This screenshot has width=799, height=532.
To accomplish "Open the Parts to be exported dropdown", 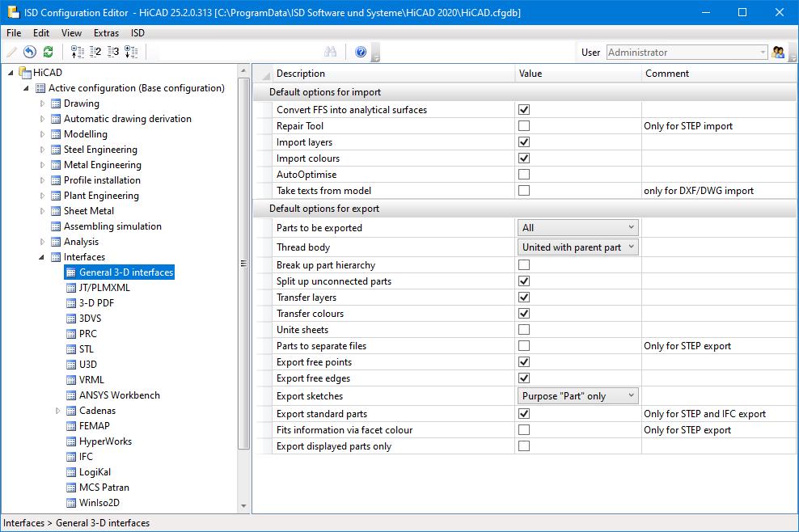I will (577, 228).
